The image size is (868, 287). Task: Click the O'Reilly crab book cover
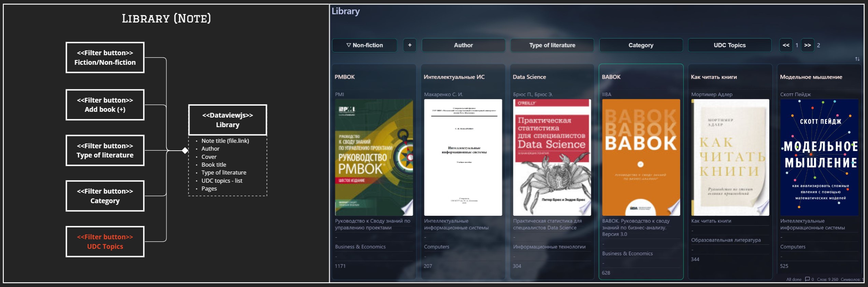click(552, 157)
